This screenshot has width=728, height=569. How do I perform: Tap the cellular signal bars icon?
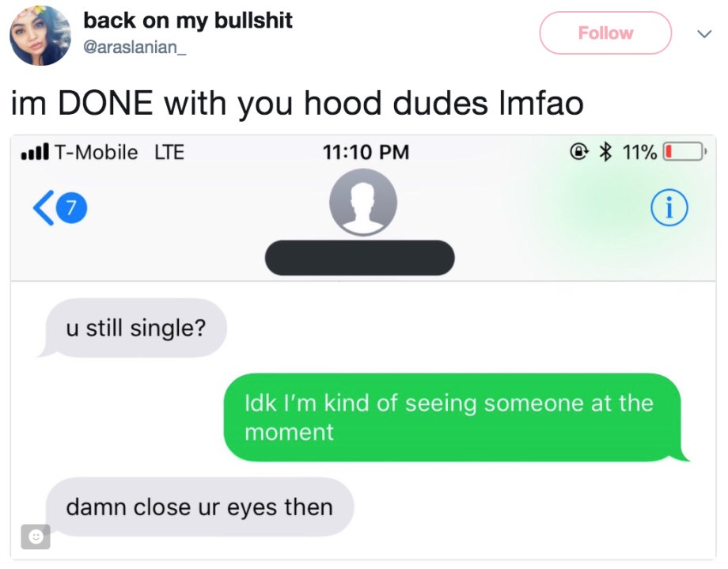coord(35,153)
